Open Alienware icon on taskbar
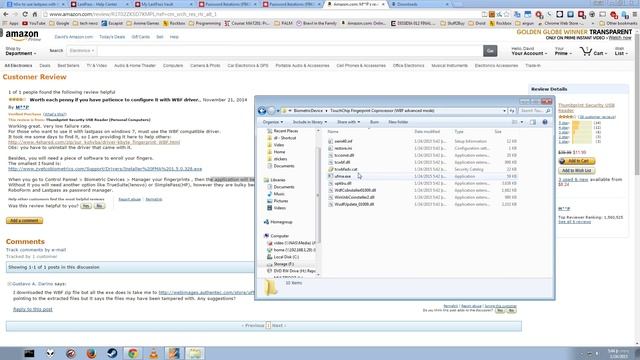 (50, 353)
